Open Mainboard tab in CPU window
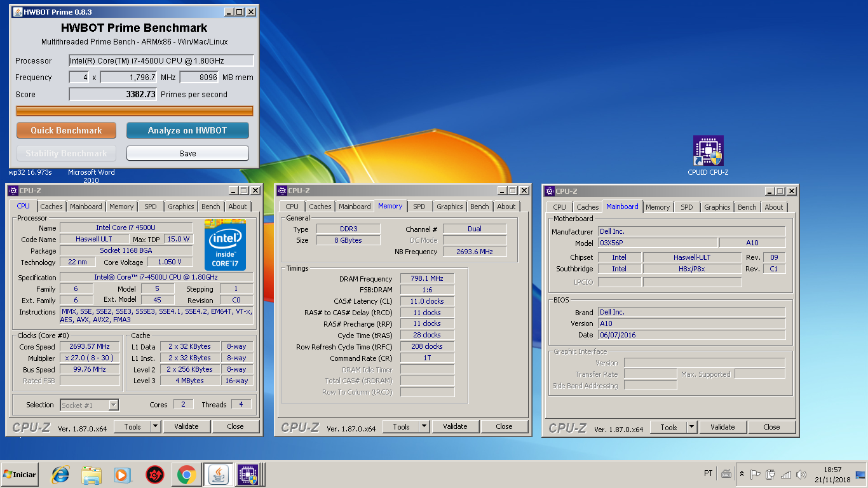This screenshot has width=868, height=488. pos(86,207)
